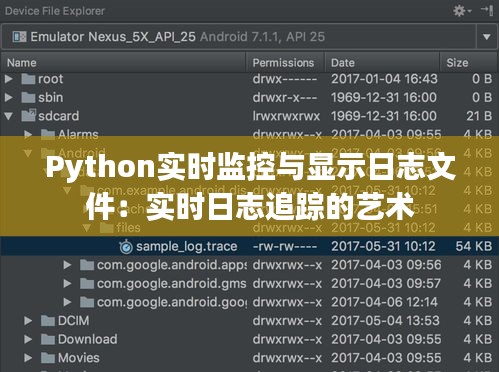
Task: Click the 54 KB size value
Action: [474, 246]
